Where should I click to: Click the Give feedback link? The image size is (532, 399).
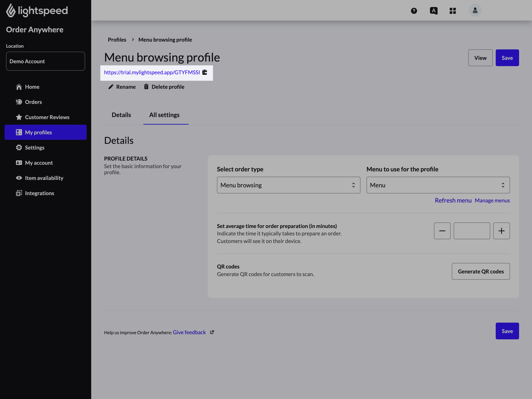[x=189, y=332]
